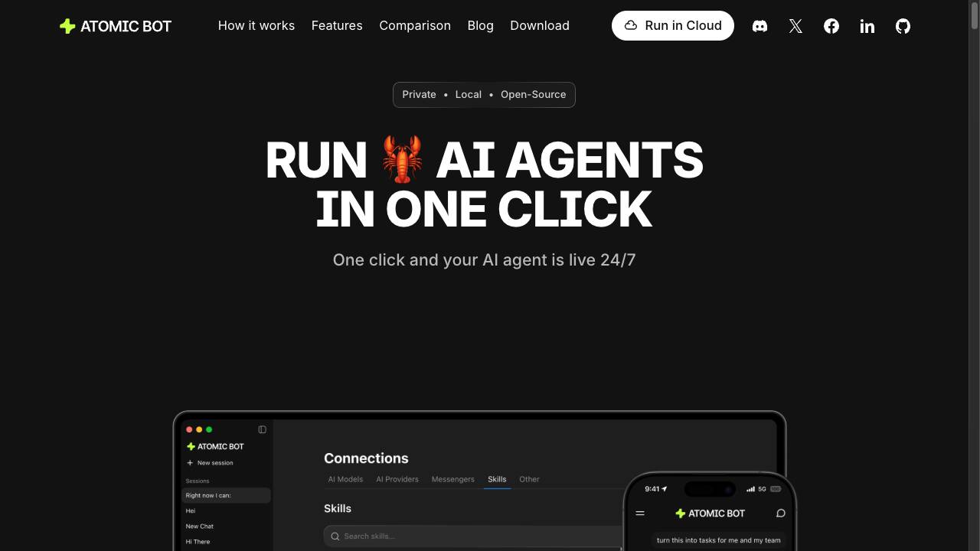The height and width of the screenshot is (551, 980).
Task: Click the plus icon beside New session
Action: 190,463
